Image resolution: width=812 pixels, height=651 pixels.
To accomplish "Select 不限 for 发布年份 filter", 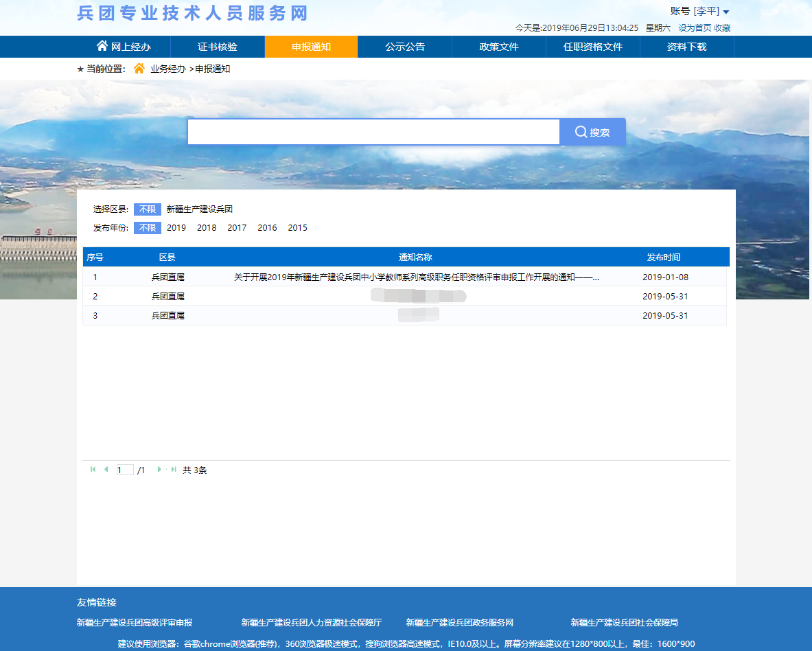I will pyautogui.click(x=148, y=228).
